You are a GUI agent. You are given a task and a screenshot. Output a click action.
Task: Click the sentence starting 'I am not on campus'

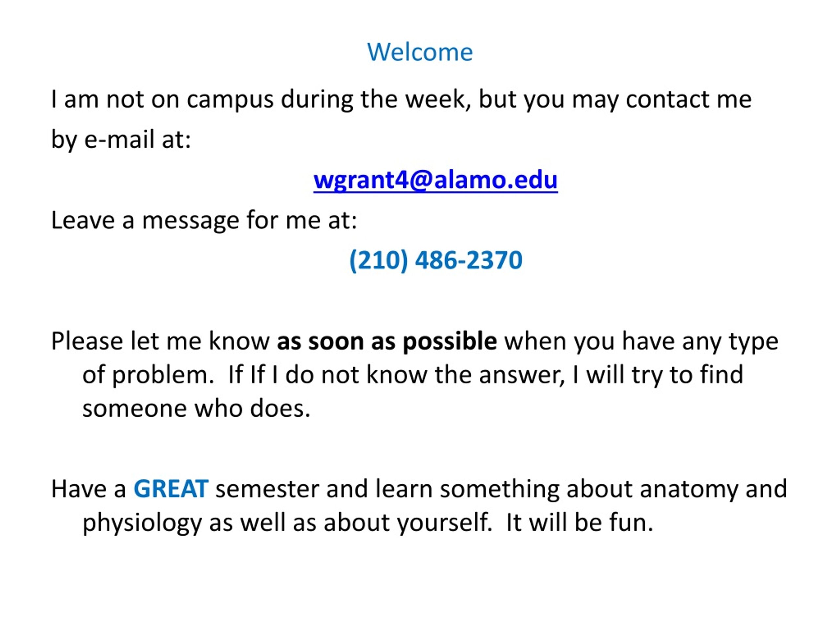pos(401,100)
